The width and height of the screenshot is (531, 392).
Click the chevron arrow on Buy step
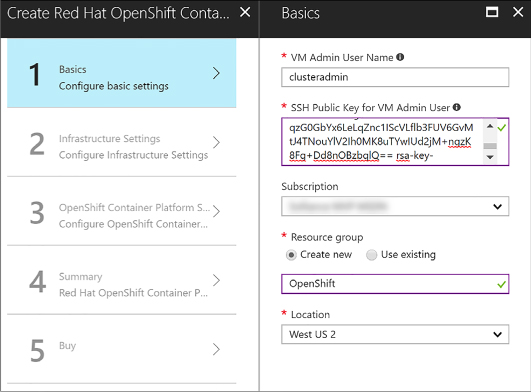click(x=216, y=349)
